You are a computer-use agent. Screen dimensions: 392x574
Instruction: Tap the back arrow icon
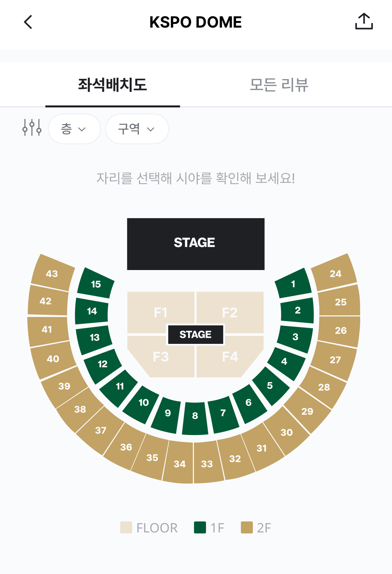point(28,22)
